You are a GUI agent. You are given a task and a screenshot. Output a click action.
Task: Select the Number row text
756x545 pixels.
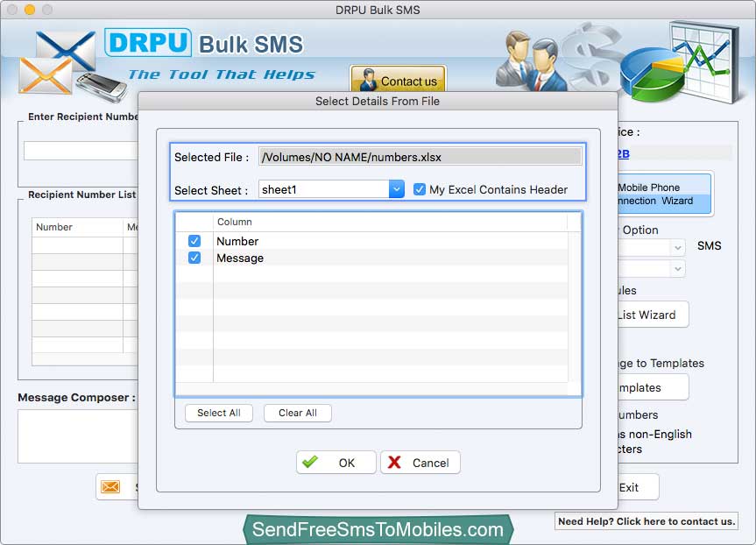[237, 241]
